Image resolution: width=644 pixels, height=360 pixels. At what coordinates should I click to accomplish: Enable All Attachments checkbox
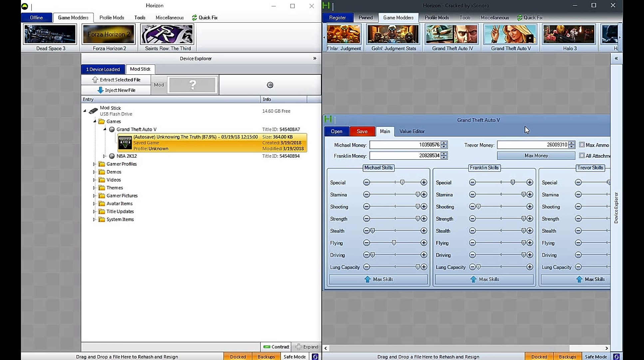(x=582, y=155)
